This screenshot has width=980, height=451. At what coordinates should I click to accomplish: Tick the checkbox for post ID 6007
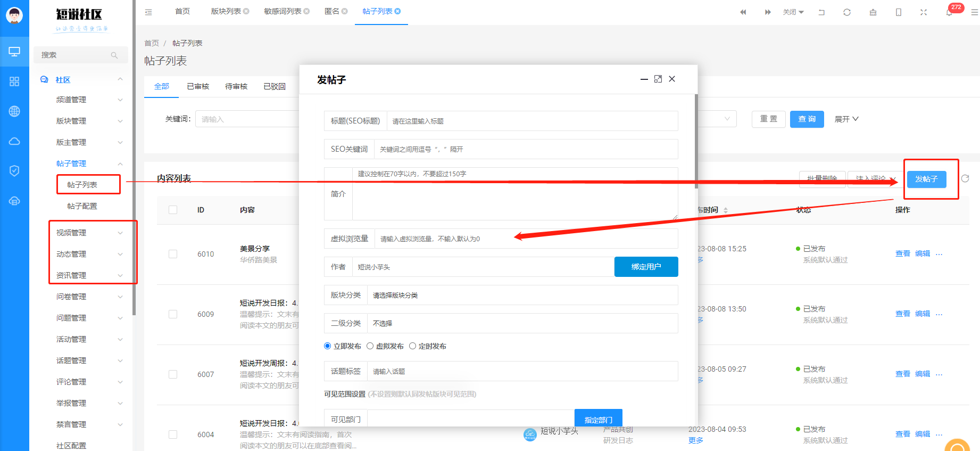point(173,374)
